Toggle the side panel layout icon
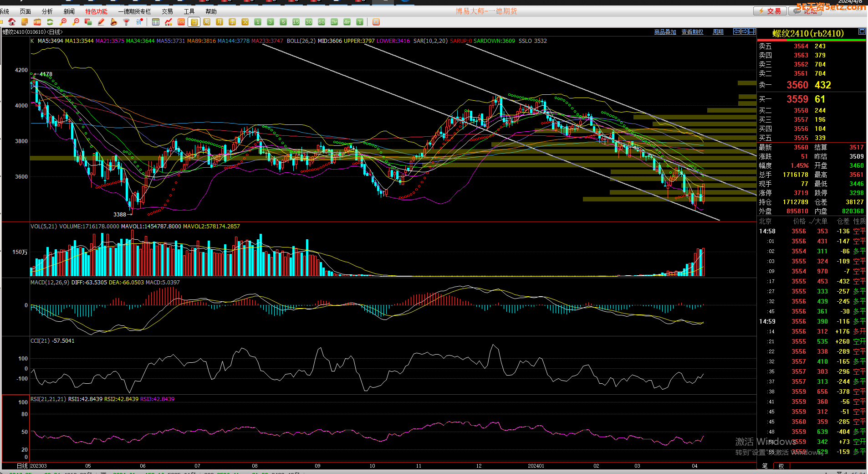The width and height of the screenshot is (868, 474). pos(752,31)
